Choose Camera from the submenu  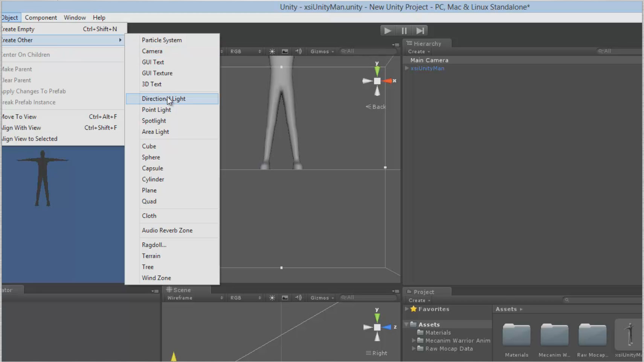(x=172, y=51)
